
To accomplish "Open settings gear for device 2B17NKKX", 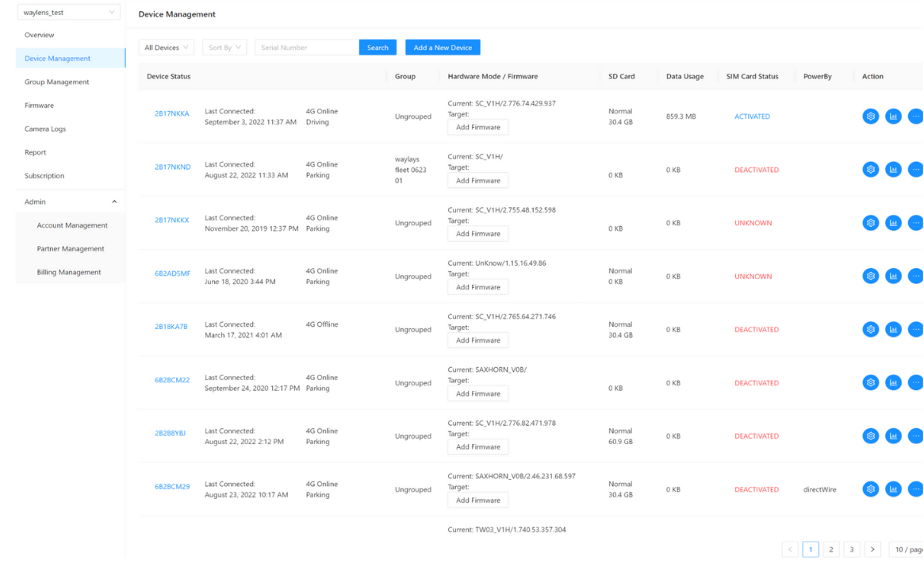I will coord(870,223).
